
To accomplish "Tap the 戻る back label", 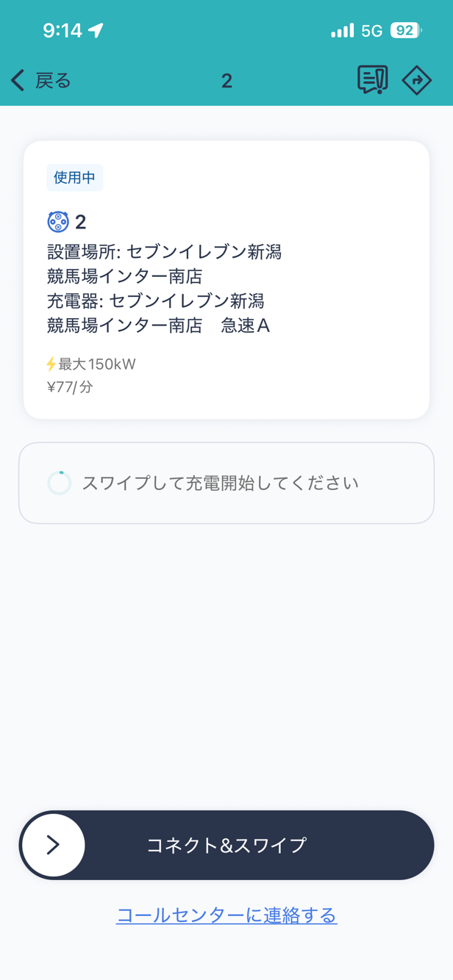I will point(53,81).
